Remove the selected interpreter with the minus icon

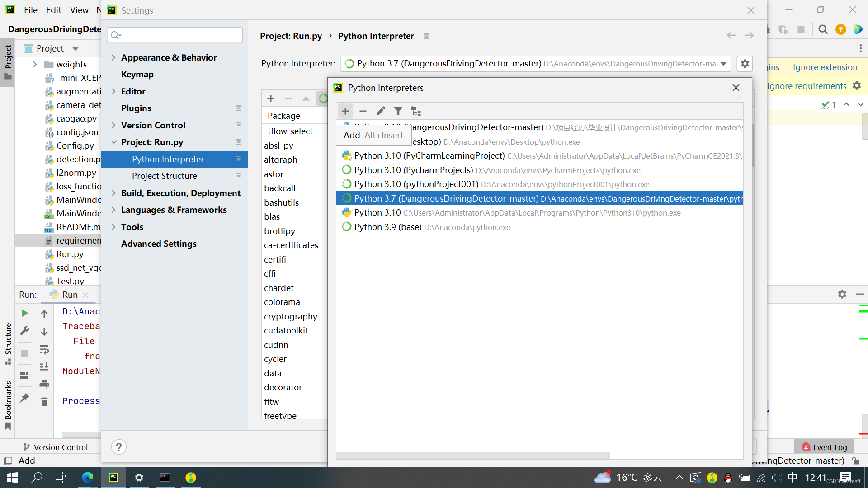pyautogui.click(x=363, y=111)
